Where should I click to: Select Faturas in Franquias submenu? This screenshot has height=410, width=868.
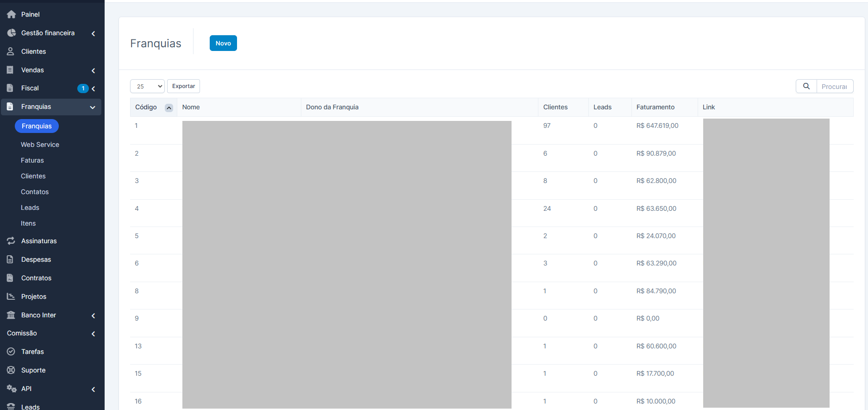(32, 160)
